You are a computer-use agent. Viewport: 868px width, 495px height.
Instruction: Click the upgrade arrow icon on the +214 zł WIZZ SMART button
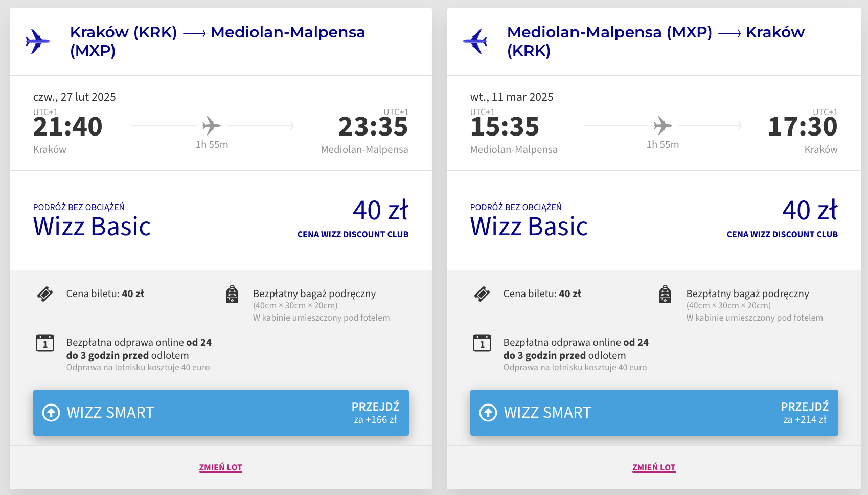tap(488, 412)
